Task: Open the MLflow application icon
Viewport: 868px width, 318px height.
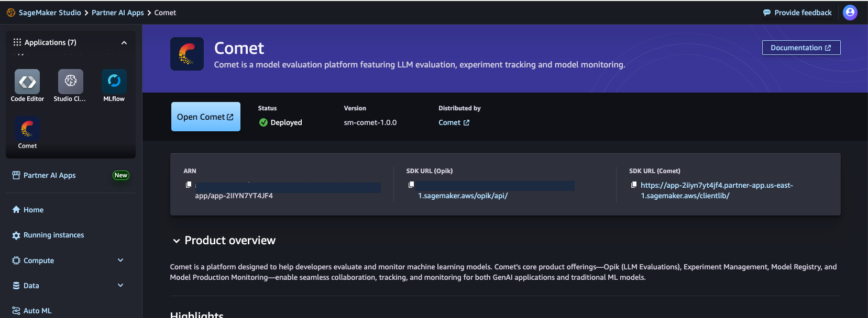Action: (x=114, y=82)
